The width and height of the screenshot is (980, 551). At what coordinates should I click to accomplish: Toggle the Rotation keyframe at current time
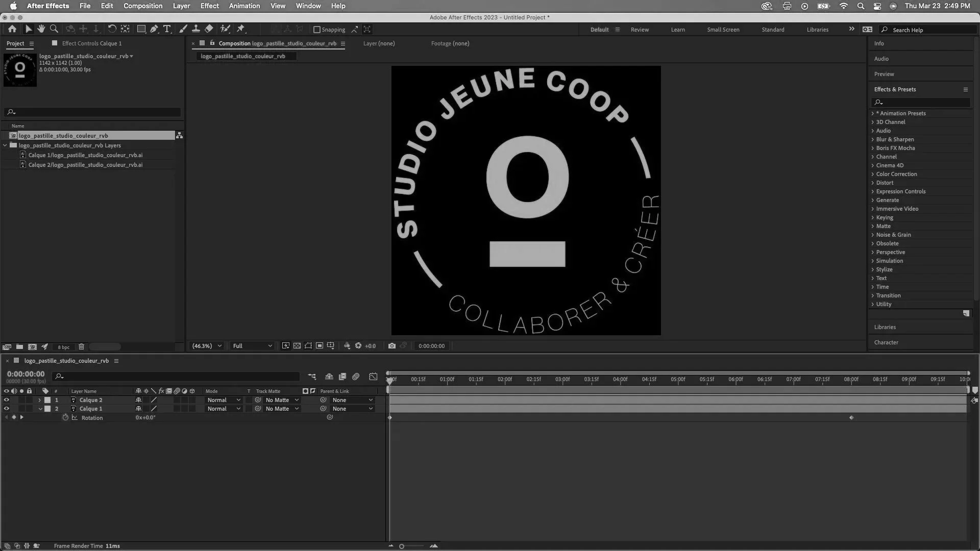point(14,417)
